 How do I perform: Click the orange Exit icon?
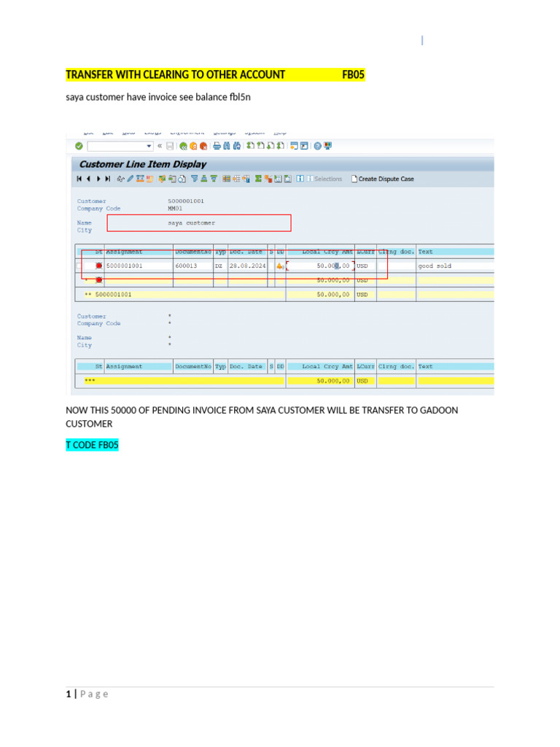point(193,146)
